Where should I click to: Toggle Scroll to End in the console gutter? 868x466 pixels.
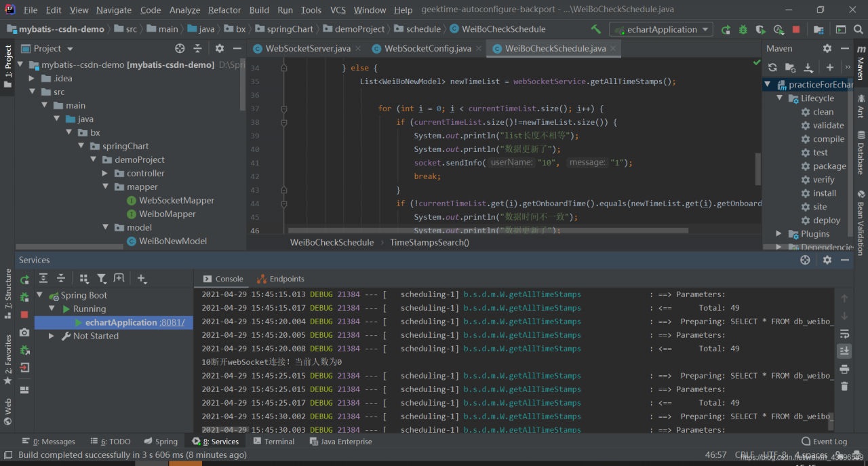click(x=844, y=351)
